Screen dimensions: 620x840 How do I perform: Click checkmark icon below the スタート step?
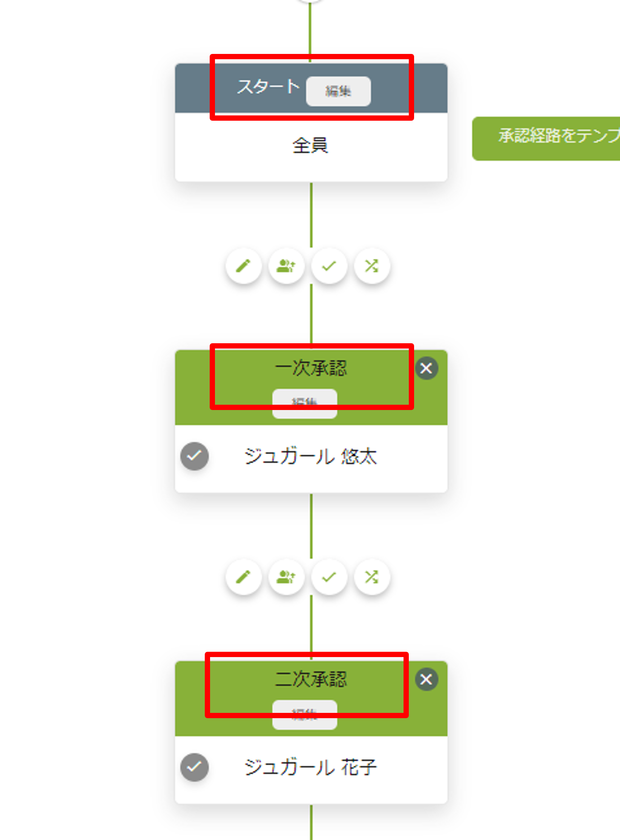tap(329, 266)
